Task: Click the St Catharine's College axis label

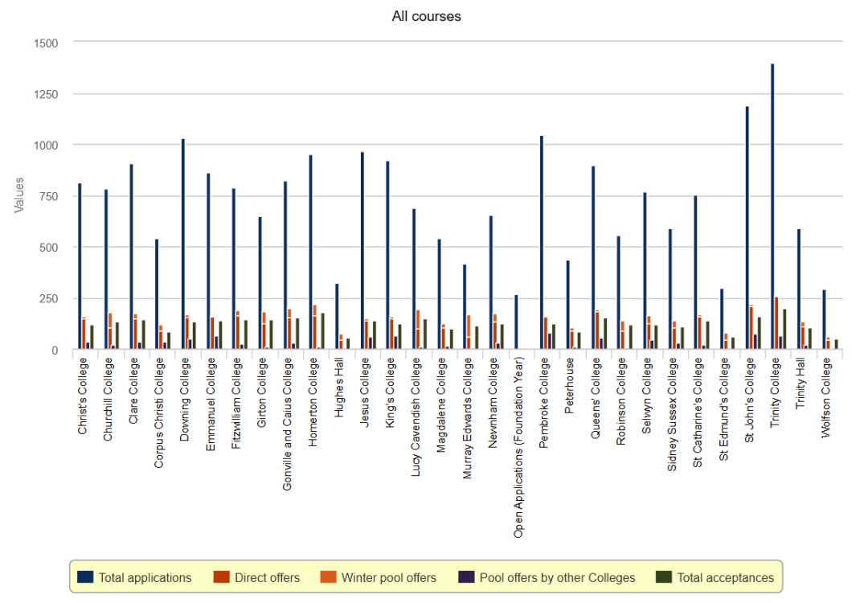Action: pyautogui.click(x=698, y=412)
